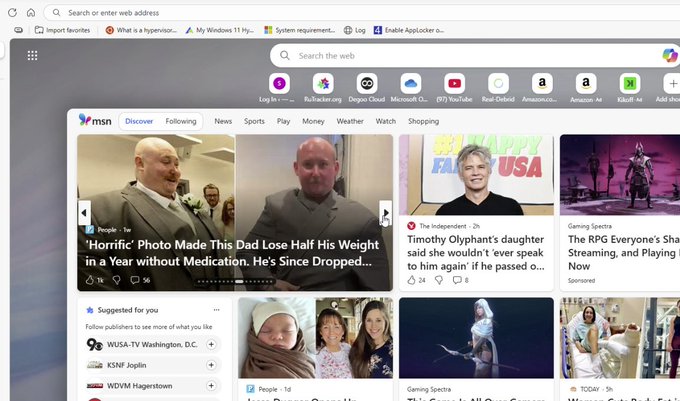
Task: Open the Sports tab
Action: click(254, 121)
